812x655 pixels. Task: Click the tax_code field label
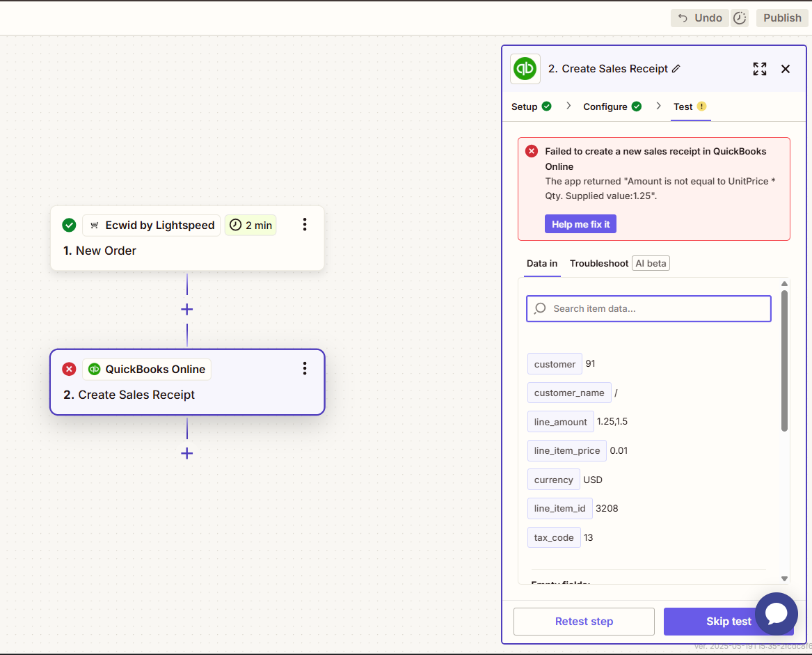coord(554,537)
